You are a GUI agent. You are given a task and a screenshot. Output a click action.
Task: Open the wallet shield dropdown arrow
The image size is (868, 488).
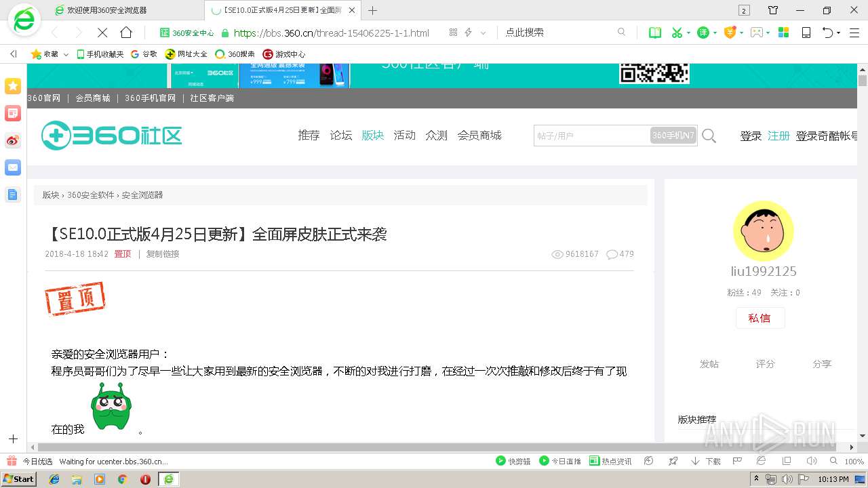click(x=741, y=33)
